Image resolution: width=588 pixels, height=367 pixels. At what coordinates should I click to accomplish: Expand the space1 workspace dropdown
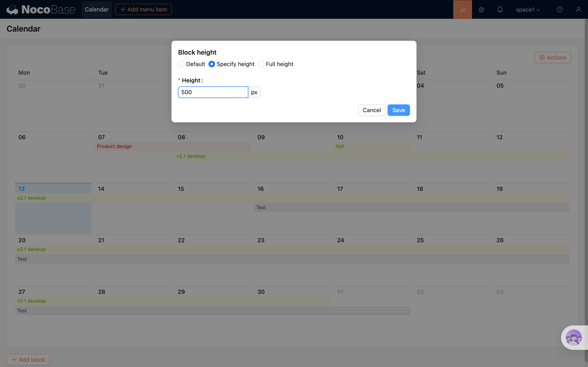click(528, 10)
